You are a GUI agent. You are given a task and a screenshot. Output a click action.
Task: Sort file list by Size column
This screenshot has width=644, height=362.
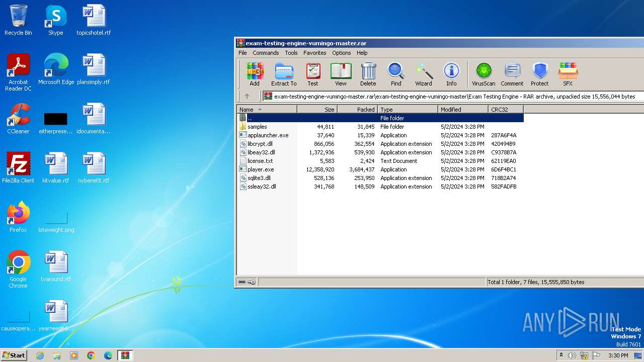[317, 109]
